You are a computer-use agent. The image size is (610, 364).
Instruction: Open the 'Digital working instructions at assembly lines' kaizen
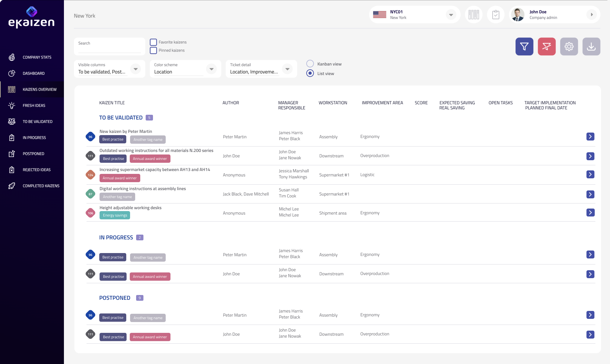coord(142,189)
